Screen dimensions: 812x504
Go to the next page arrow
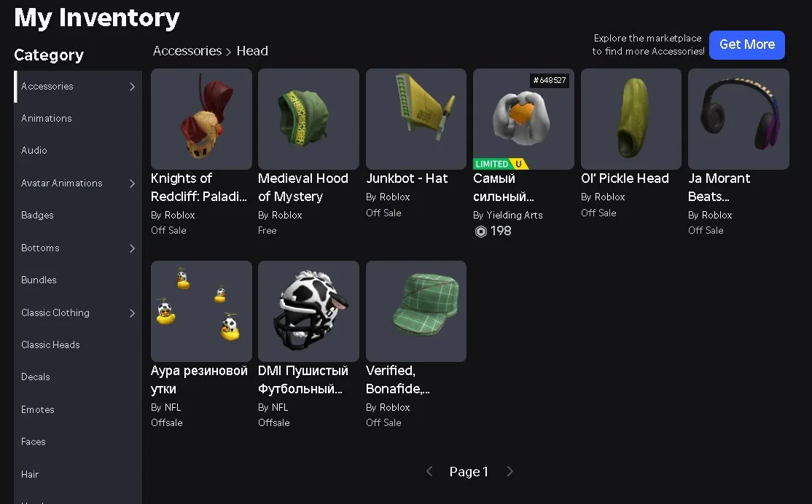click(x=510, y=471)
